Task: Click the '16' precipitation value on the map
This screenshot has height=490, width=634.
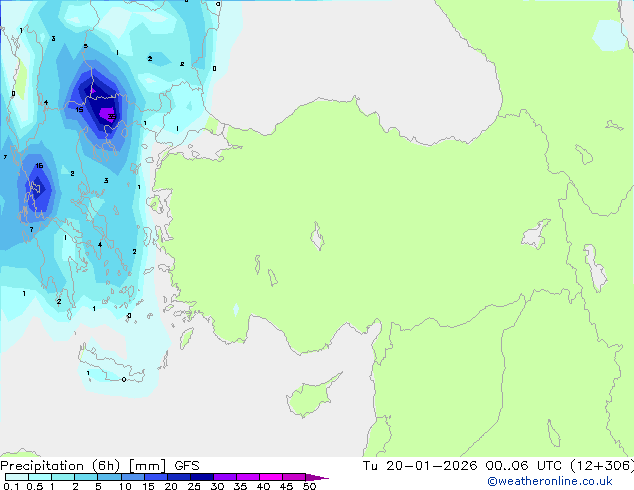Action: [39, 165]
